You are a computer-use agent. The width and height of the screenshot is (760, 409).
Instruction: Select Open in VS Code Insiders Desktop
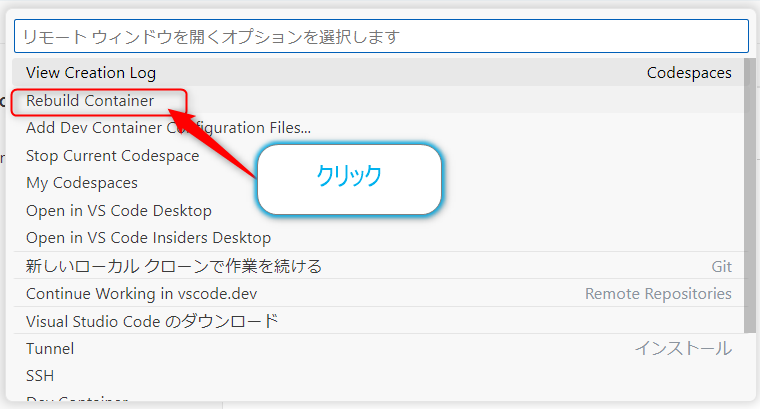(378, 237)
